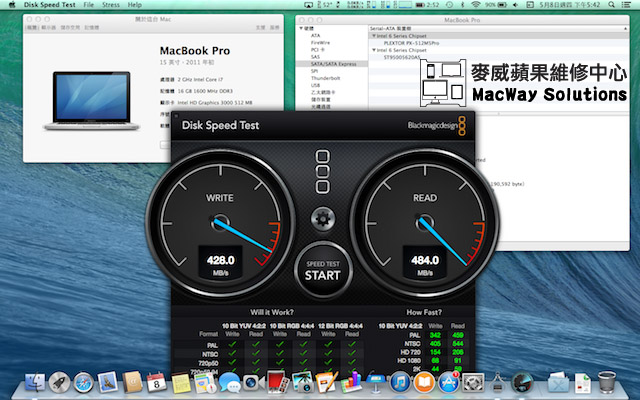640x400 pixels.
Task: Open iTunes icon in Dock
Action: click(x=400, y=383)
